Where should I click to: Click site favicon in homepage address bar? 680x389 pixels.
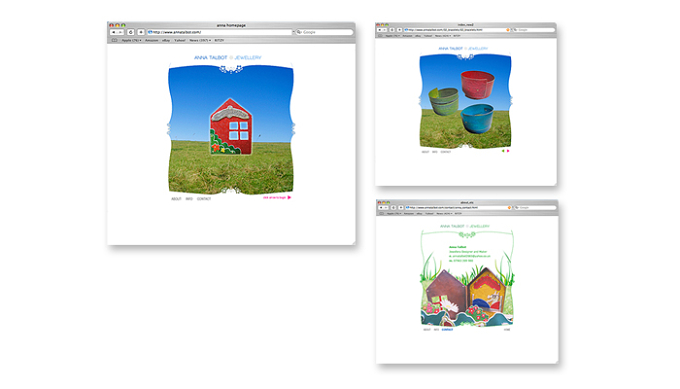pos(150,32)
